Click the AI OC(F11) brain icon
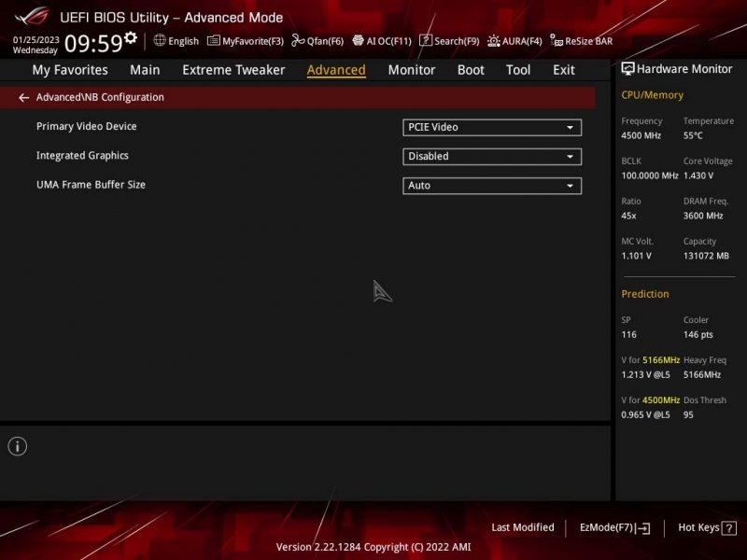The image size is (747, 560). coord(358,40)
